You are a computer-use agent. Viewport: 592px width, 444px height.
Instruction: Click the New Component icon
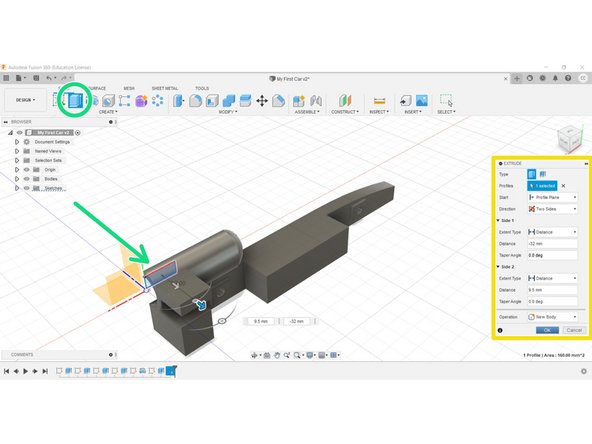(299, 101)
